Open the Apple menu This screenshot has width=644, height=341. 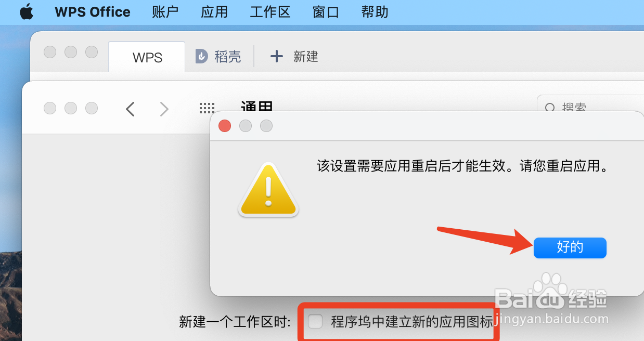tap(27, 12)
